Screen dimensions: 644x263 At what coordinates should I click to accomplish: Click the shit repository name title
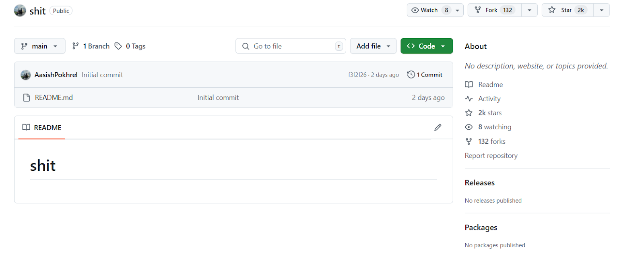[x=37, y=11]
